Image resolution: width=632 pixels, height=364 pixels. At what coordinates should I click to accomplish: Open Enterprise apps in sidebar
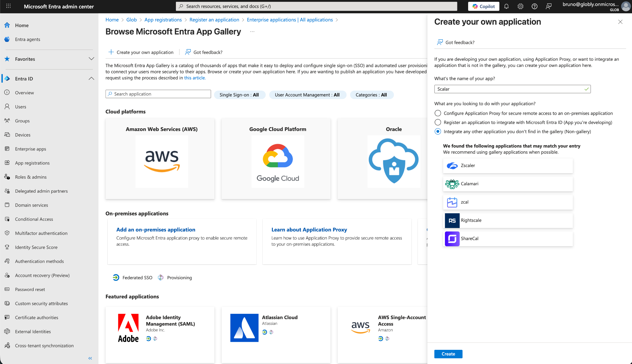(31, 149)
